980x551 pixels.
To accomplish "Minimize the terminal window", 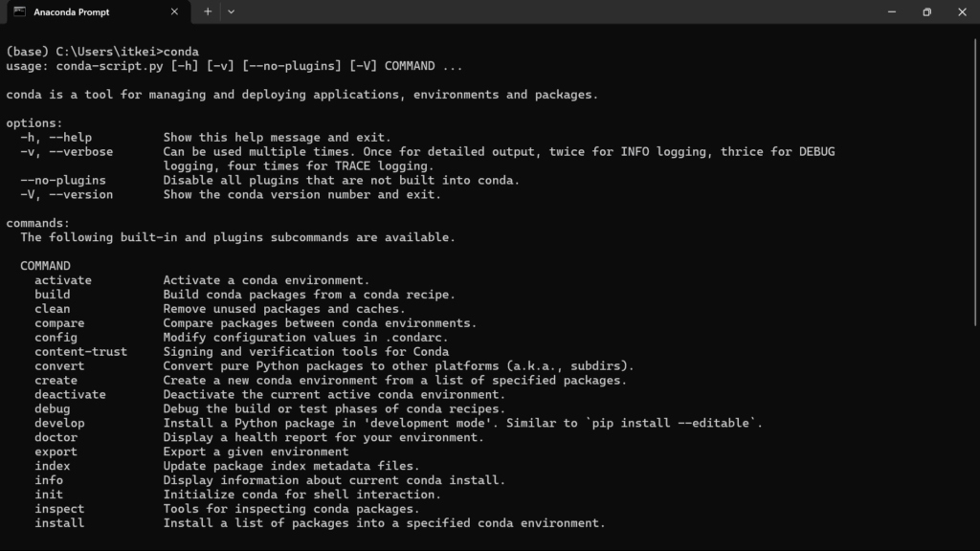I will pyautogui.click(x=892, y=11).
